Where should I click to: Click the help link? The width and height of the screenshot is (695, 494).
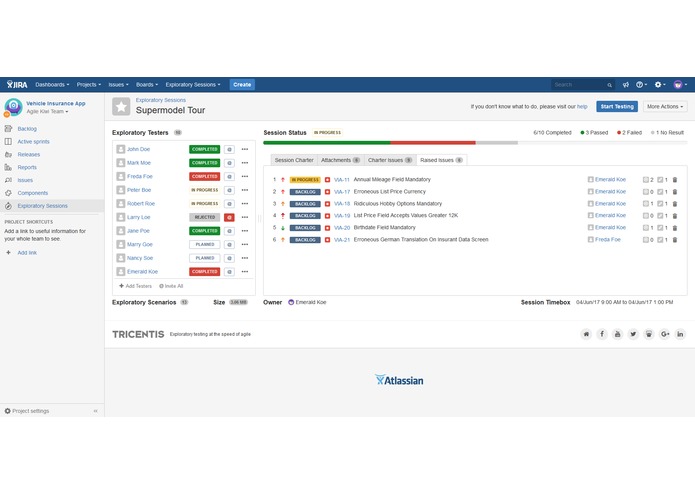click(x=582, y=107)
